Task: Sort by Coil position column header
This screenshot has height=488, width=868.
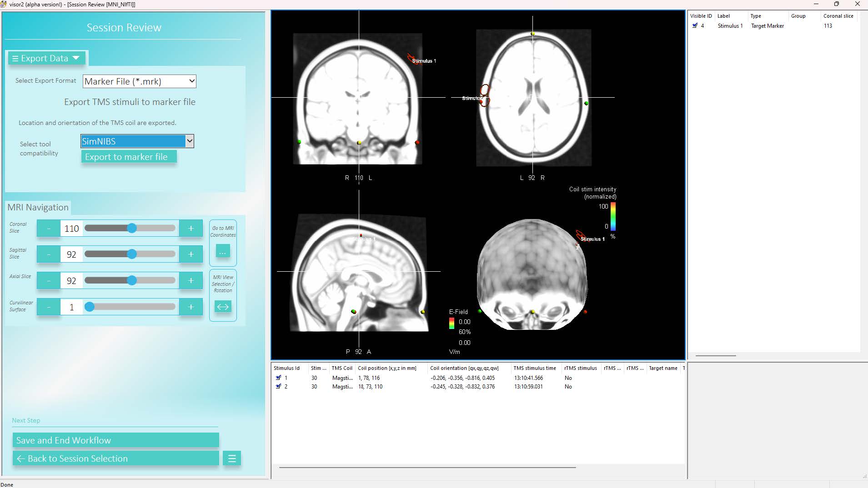Action: (386, 368)
